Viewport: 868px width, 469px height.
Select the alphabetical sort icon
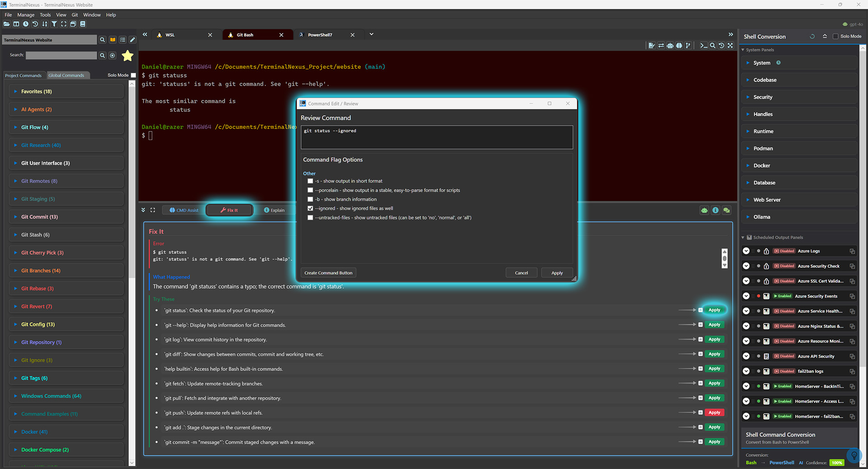(x=45, y=24)
